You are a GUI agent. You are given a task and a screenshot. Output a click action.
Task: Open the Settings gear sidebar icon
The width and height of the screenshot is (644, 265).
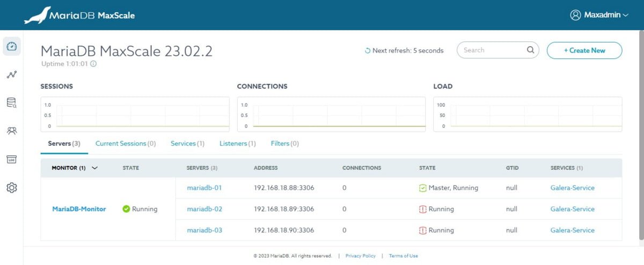tap(12, 188)
